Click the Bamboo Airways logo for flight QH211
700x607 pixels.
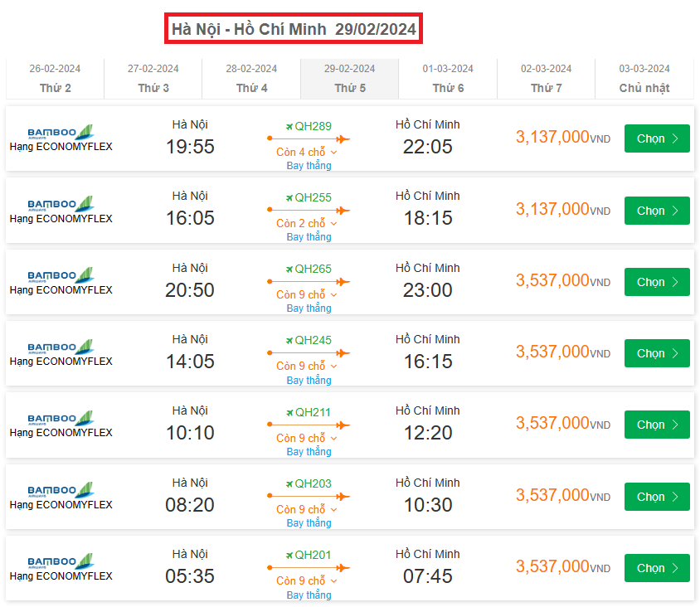(x=60, y=418)
